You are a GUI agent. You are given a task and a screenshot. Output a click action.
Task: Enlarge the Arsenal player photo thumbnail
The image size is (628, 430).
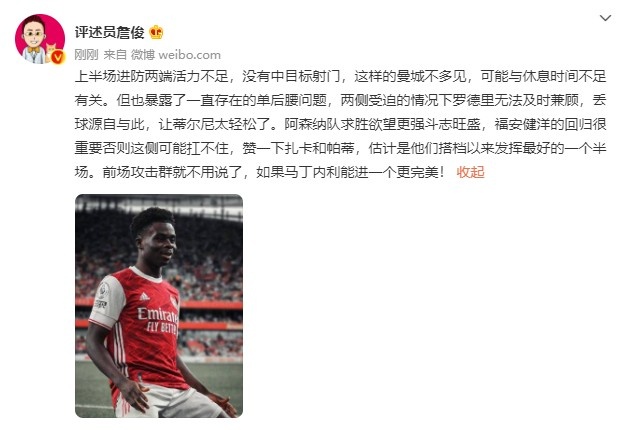(x=159, y=306)
